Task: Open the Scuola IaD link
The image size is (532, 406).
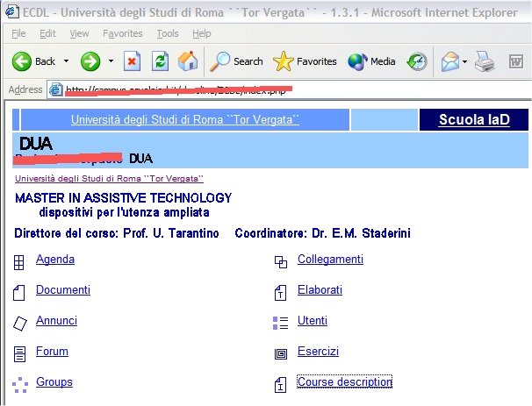Action: pyautogui.click(x=474, y=119)
